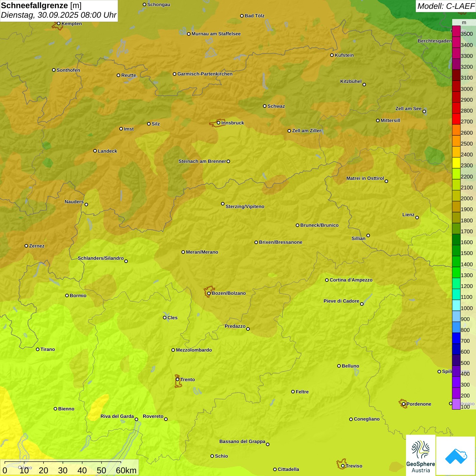This screenshot has height=476, width=476.
Task: Click the Trento city label
Action: [x=188, y=379]
